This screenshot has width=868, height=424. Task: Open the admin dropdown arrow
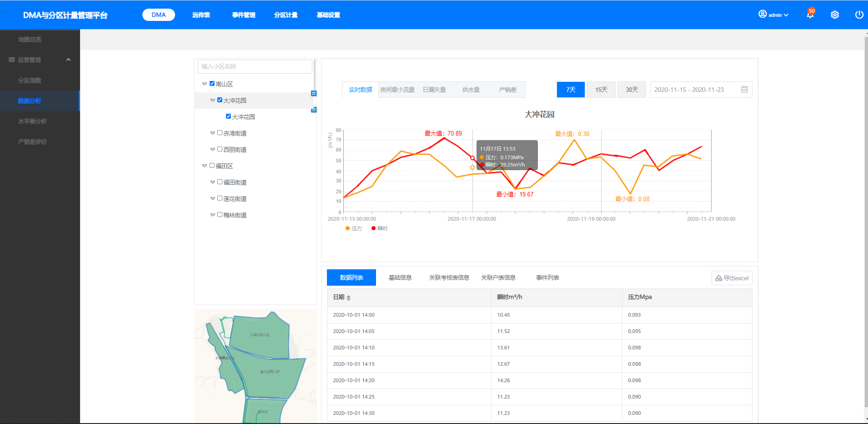pyautogui.click(x=786, y=15)
